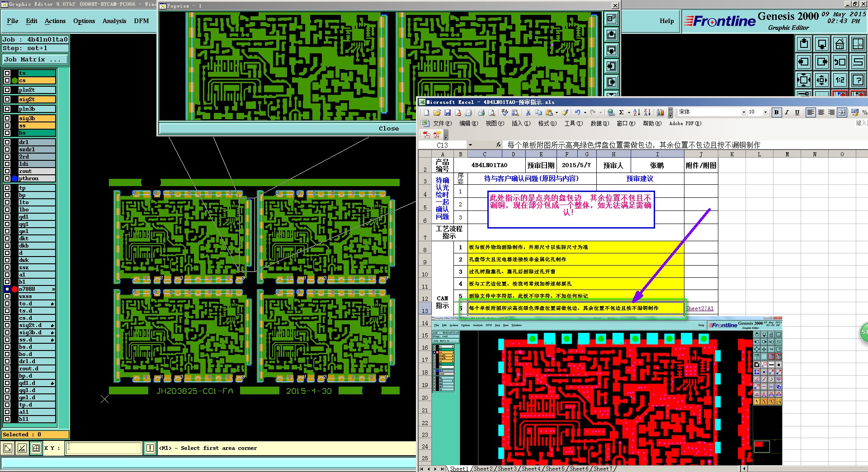
Task: Click the Excel Print icon
Action: point(481,112)
